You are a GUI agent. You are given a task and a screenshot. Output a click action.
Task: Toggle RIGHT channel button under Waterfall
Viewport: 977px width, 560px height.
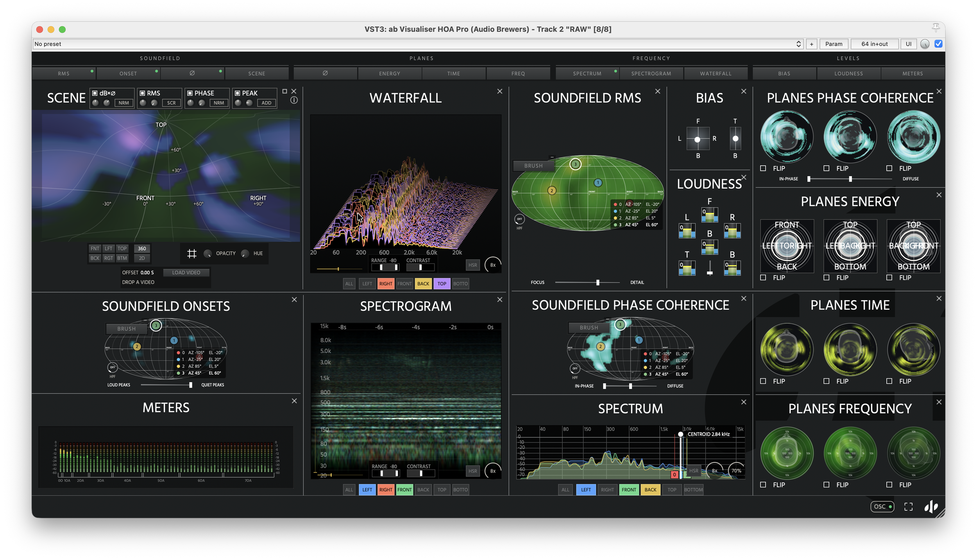385,284
